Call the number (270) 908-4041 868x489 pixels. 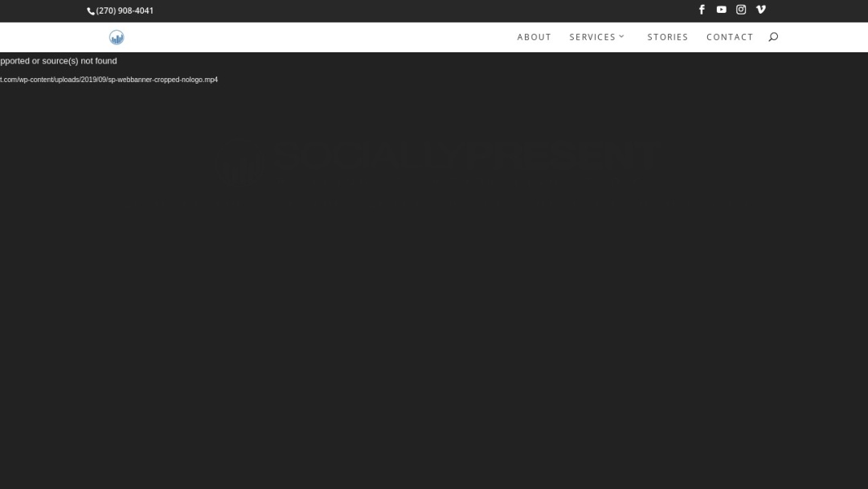pyautogui.click(x=125, y=10)
